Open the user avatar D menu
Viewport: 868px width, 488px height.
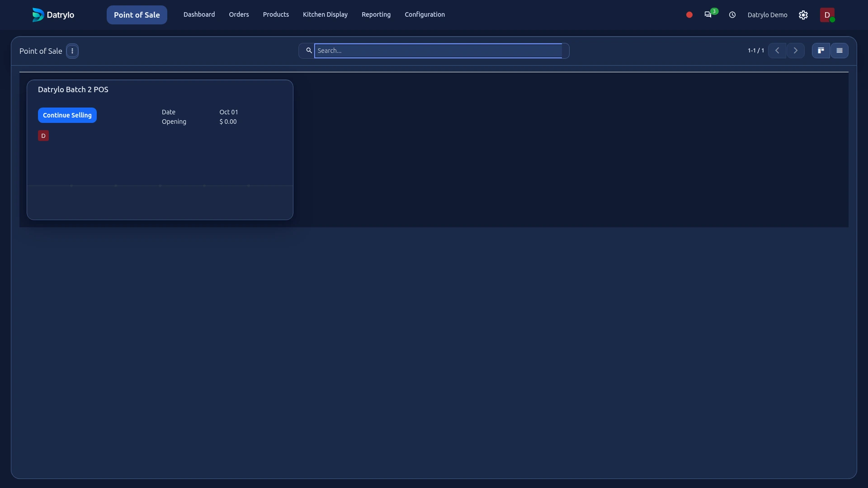click(x=827, y=15)
